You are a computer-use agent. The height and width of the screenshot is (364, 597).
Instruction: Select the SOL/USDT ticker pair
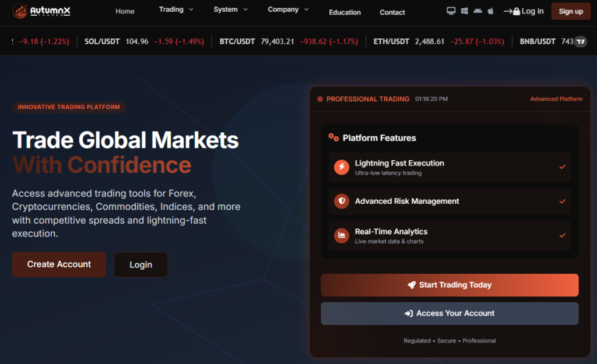click(102, 41)
